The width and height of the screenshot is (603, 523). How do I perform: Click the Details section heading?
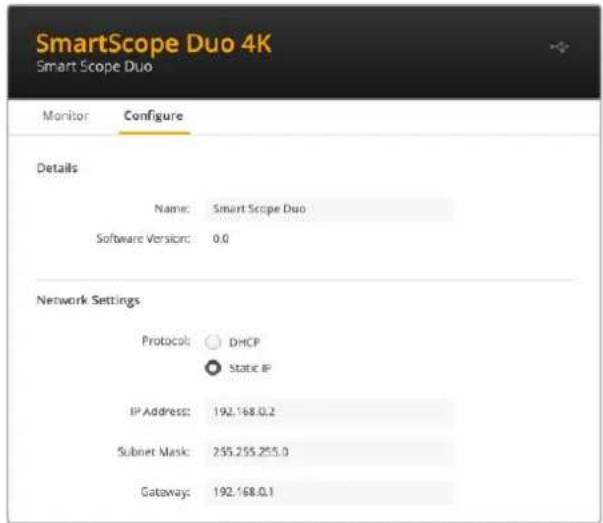coord(57,168)
